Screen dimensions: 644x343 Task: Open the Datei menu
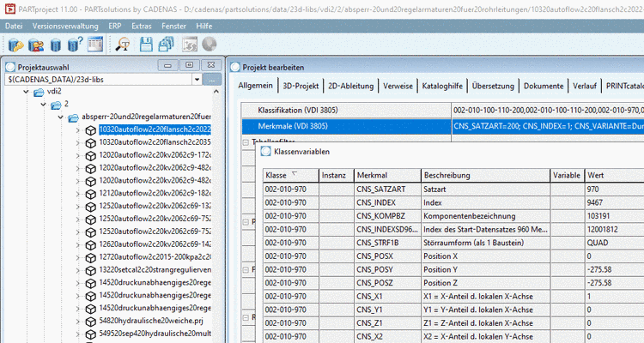(x=14, y=26)
